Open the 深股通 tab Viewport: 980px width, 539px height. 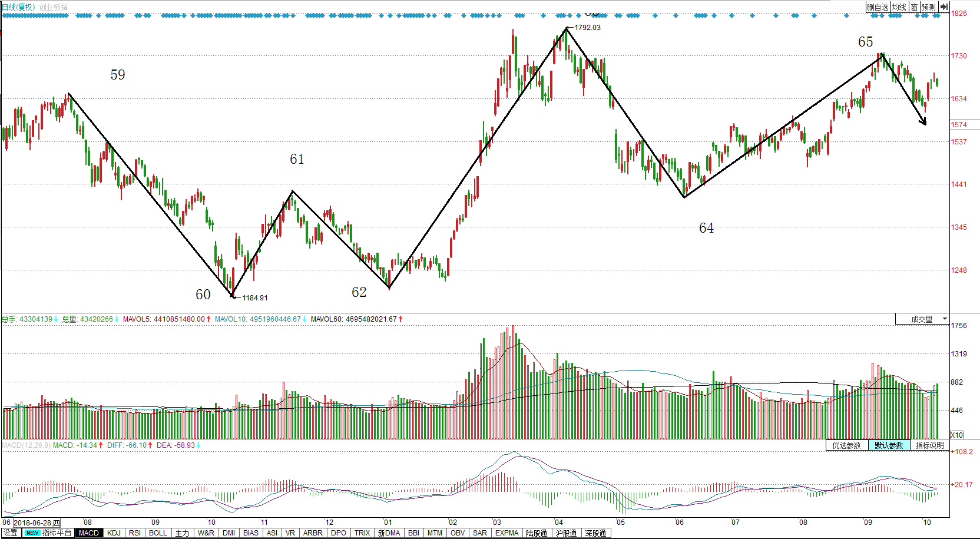[x=595, y=533]
